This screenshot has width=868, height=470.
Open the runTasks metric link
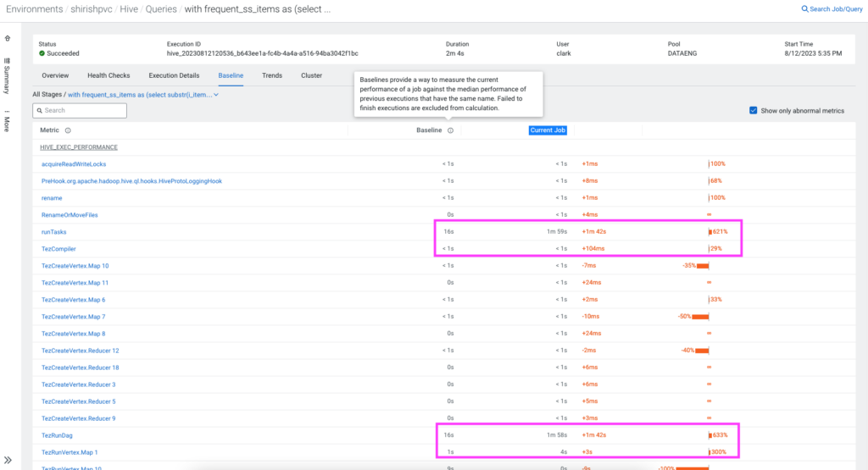53,231
